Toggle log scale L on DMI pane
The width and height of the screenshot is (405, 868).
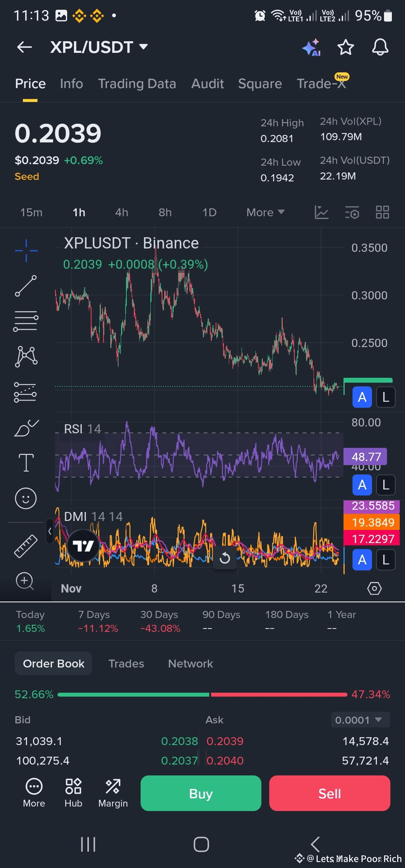[385, 560]
